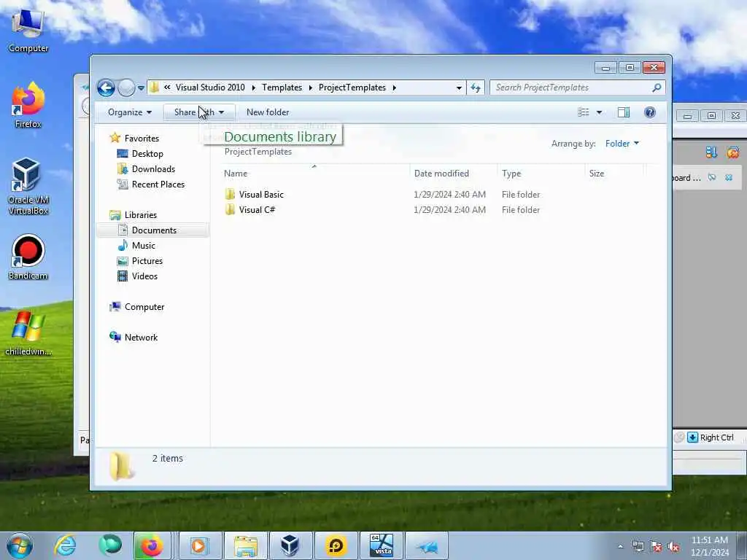747x560 pixels.
Task: Show the preview pane
Action: 624,112
